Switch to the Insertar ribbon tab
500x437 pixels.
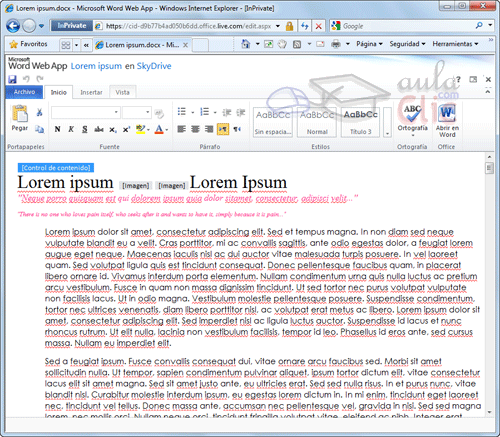[91, 92]
